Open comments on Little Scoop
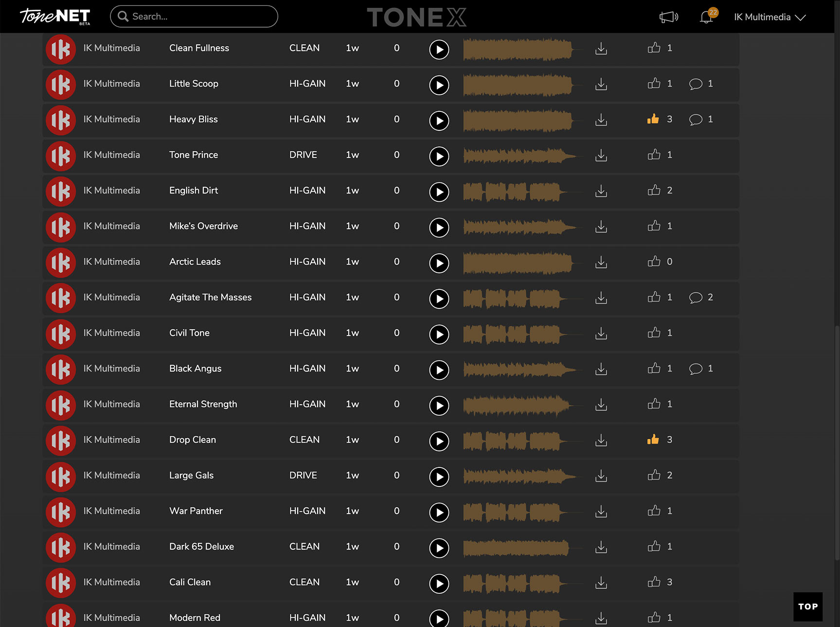This screenshot has width=840, height=627. pyautogui.click(x=696, y=84)
